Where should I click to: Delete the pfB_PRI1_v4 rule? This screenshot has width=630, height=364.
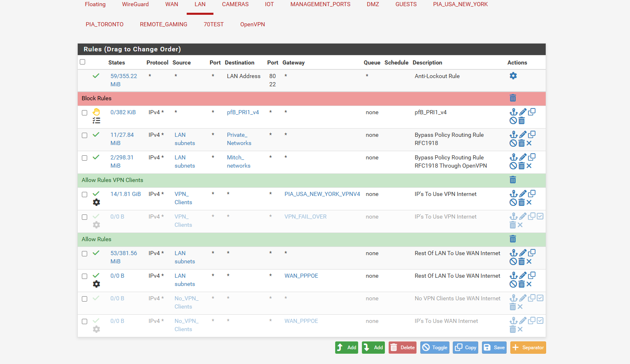521,120
